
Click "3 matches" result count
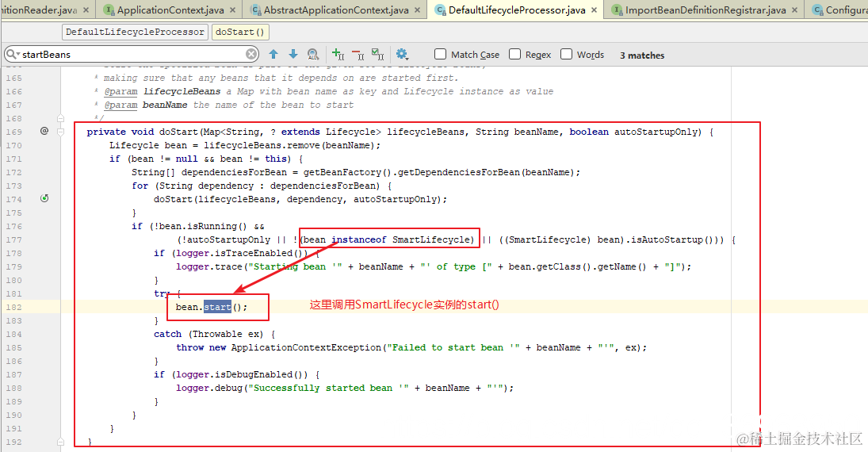click(x=642, y=56)
